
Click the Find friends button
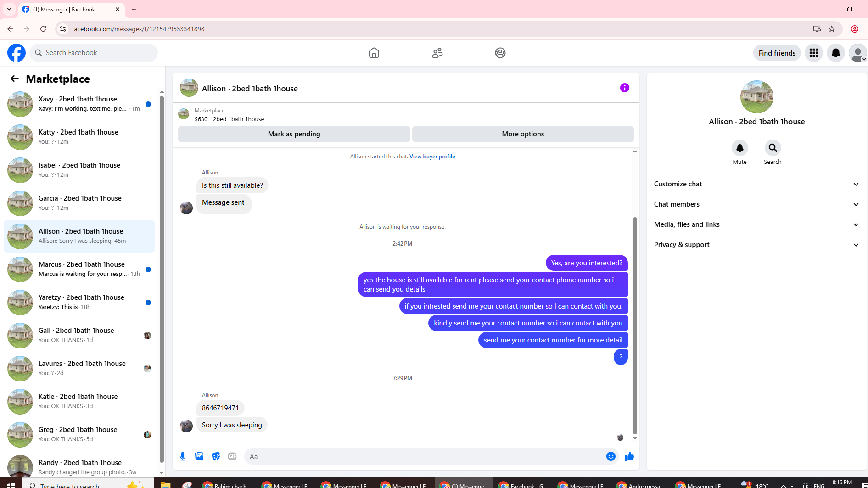click(x=777, y=53)
